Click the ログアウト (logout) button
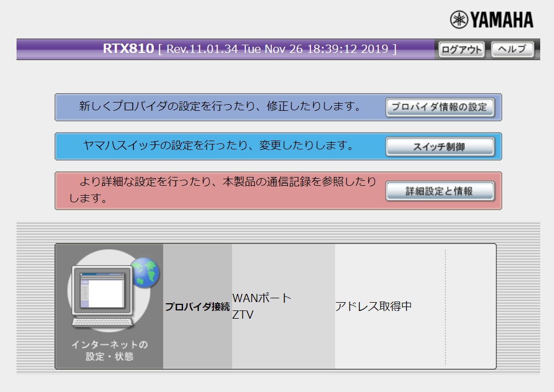The height and width of the screenshot is (392, 554). (x=461, y=49)
